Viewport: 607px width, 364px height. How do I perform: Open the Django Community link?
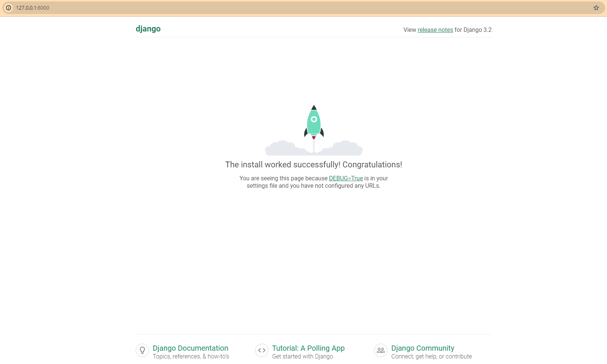(423, 348)
